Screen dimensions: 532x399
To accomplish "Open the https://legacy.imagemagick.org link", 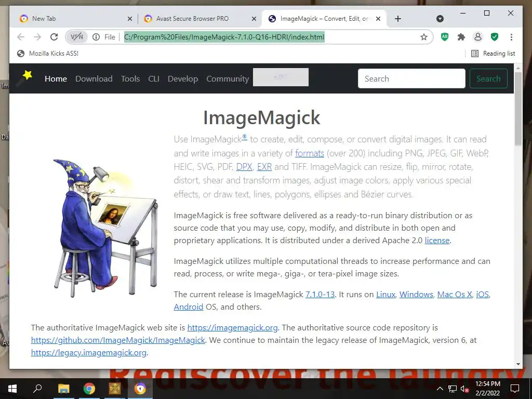I will coord(88,353).
